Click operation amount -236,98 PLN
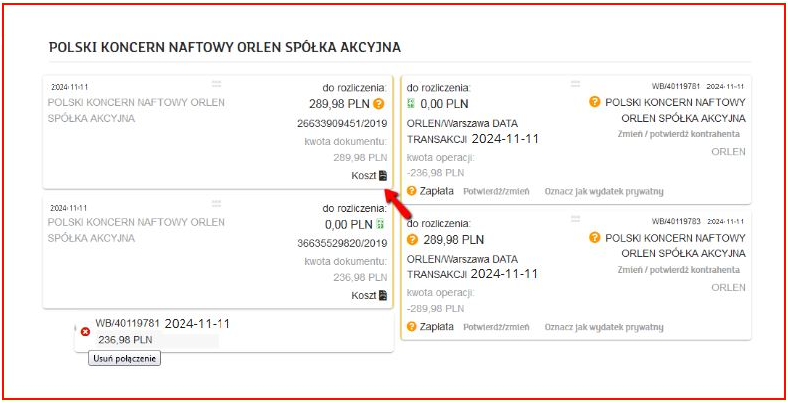 (x=435, y=173)
